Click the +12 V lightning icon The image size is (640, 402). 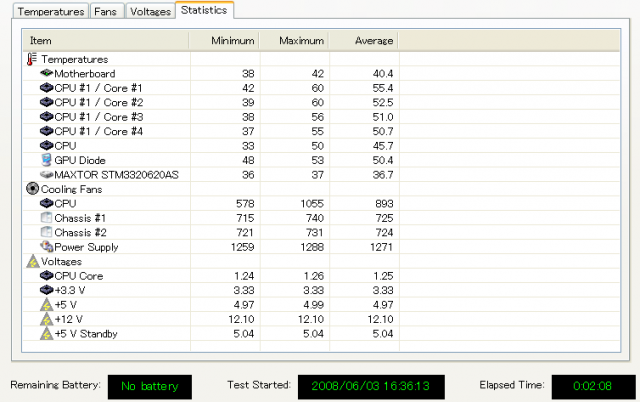[47, 319]
